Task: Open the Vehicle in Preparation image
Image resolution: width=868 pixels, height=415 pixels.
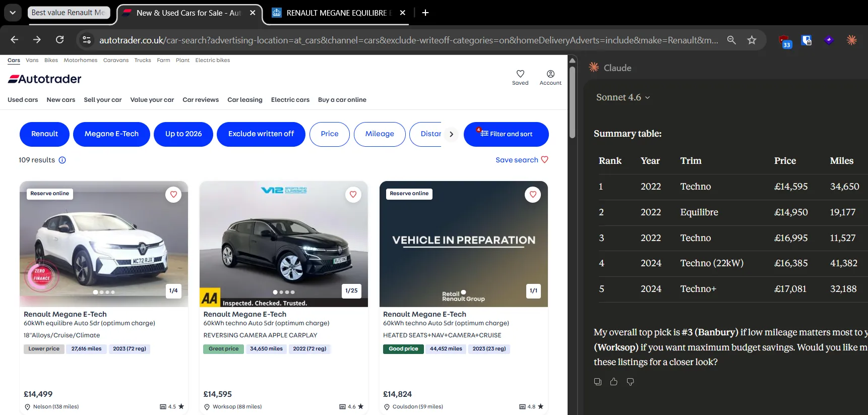Action: [464, 244]
